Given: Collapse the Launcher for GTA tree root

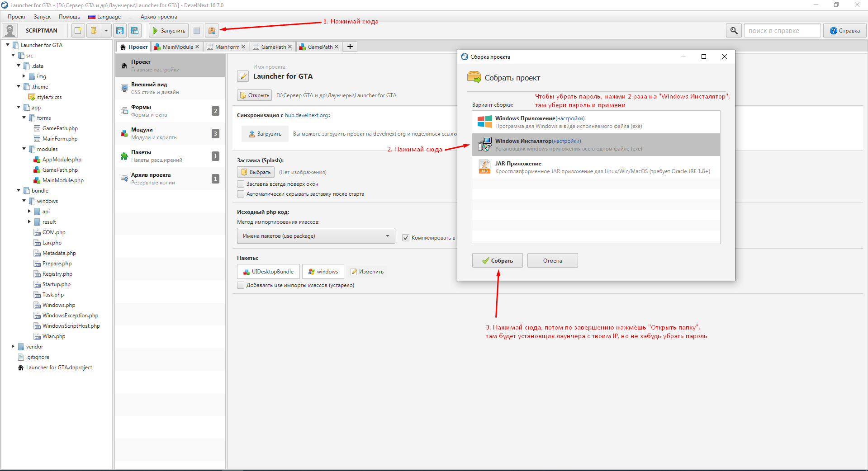Looking at the screenshot, I should [x=8, y=45].
